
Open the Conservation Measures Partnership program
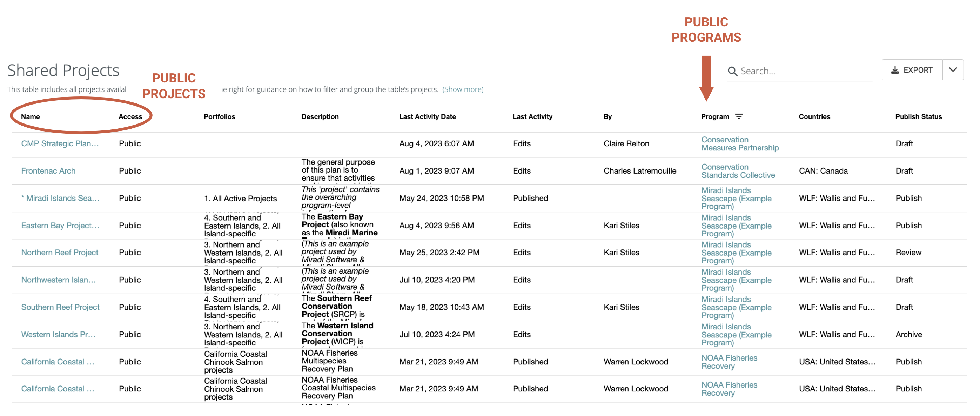click(x=740, y=143)
